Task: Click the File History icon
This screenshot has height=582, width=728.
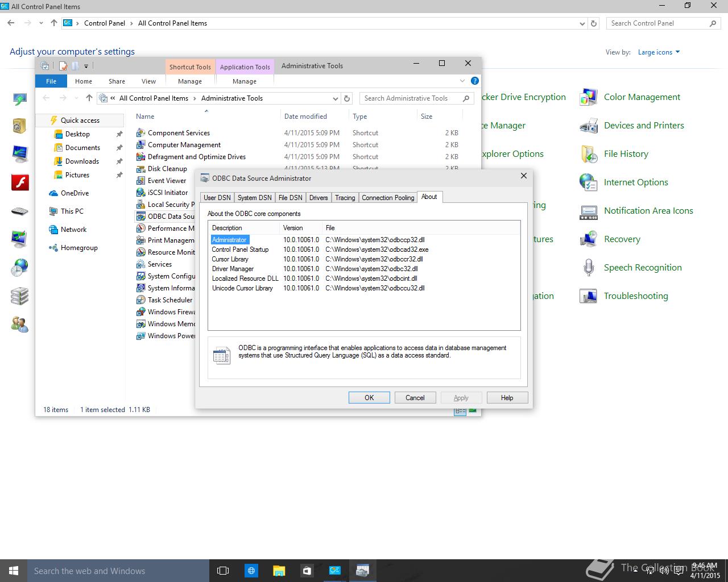Action: pyautogui.click(x=588, y=154)
